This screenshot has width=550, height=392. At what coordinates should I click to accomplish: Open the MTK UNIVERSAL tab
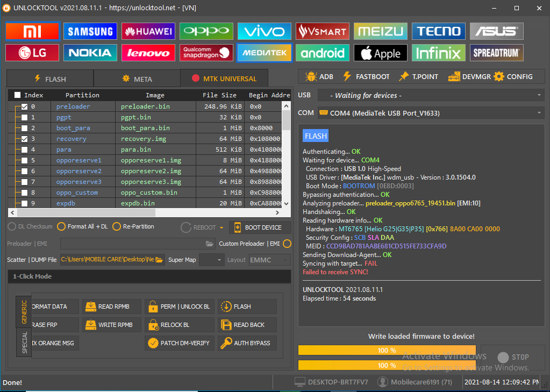click(224, 79)
